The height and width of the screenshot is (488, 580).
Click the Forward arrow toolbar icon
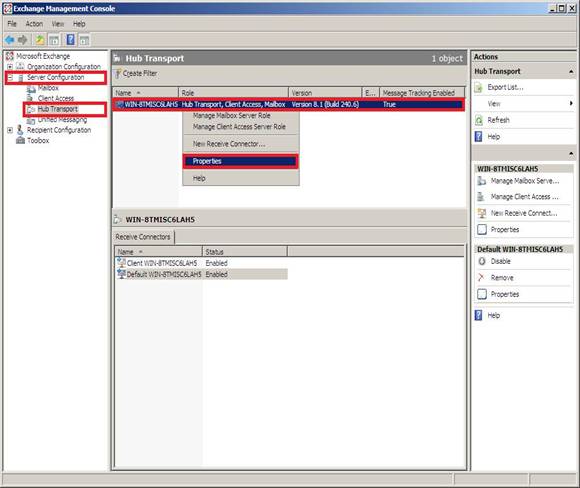point(23,40)
